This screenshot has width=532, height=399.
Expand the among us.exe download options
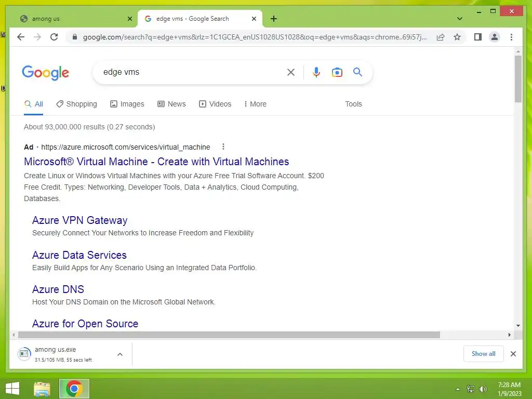tap(120, 354)
